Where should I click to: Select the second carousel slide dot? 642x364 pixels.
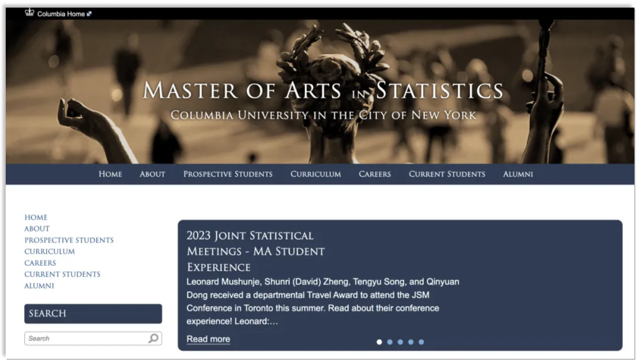(390, 342)
